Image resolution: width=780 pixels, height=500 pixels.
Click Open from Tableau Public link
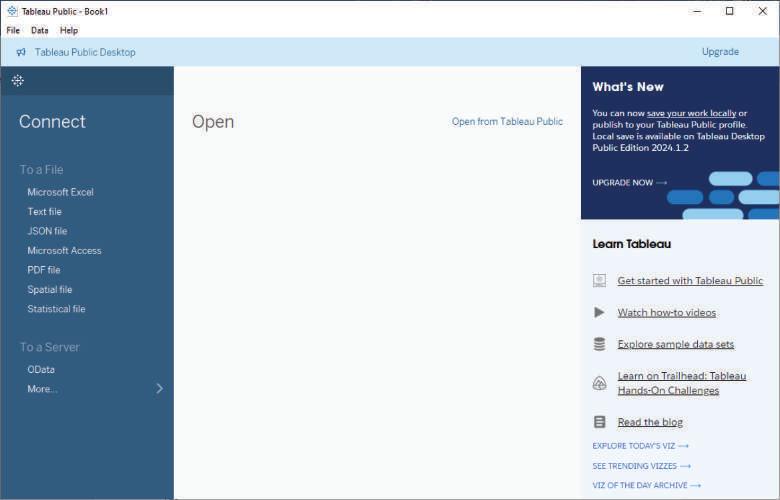pos(507,121)
